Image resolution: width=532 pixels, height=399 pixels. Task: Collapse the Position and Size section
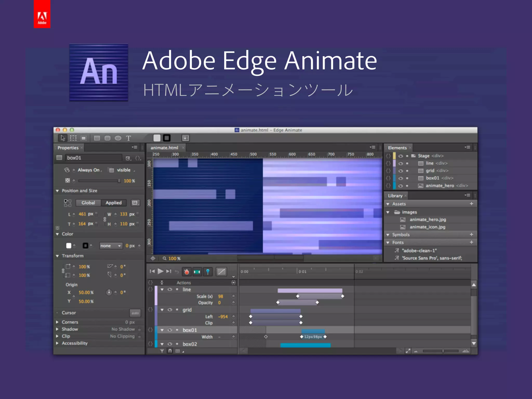[x=57, y=191]
